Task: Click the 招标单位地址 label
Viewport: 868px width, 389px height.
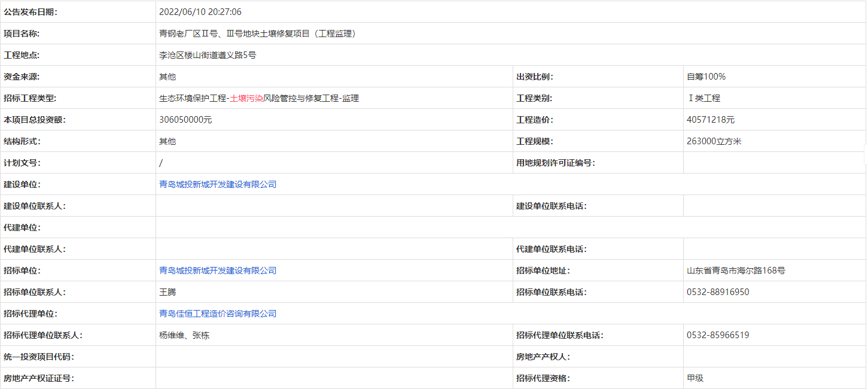Action: (x=543, y=271)
